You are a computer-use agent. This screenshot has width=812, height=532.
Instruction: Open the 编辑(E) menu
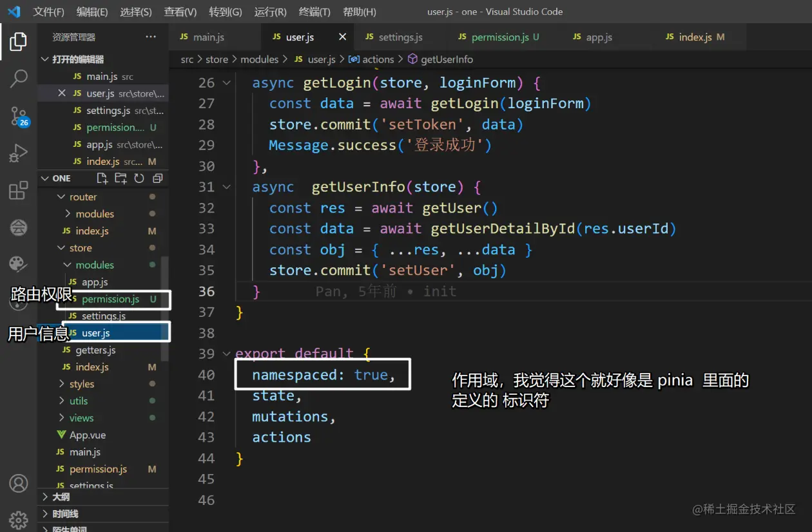pyautogui.click(x=92, y=12)
